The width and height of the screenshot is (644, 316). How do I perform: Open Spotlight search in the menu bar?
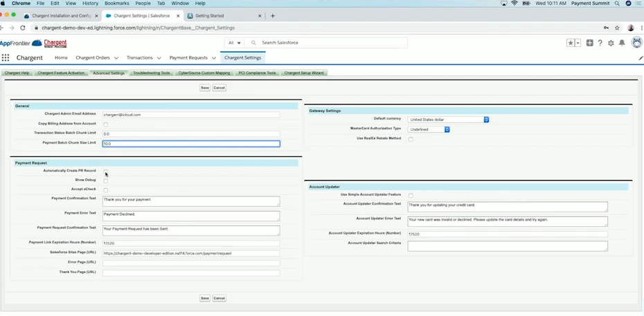[617, 3]
